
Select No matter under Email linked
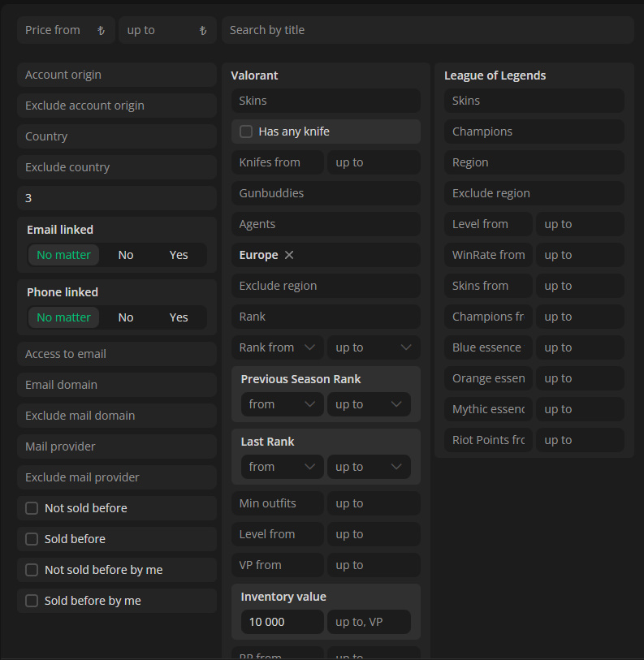pos(63,255)
